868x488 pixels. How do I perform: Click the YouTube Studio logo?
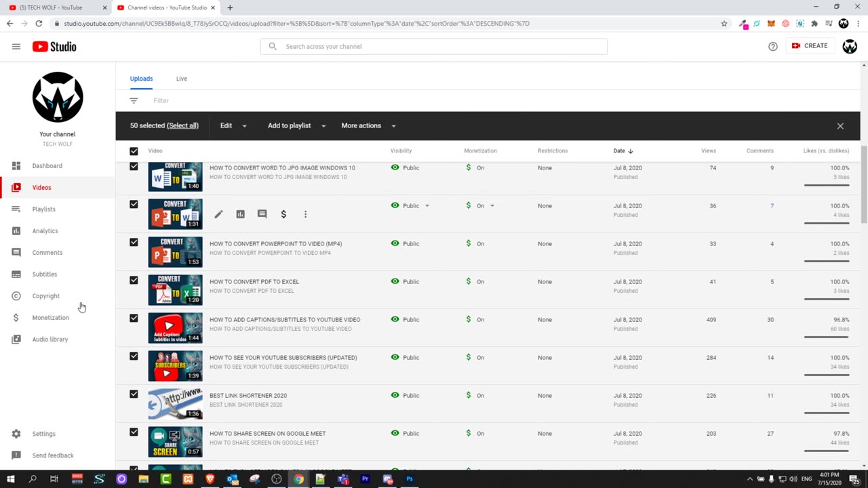[54, 47]
